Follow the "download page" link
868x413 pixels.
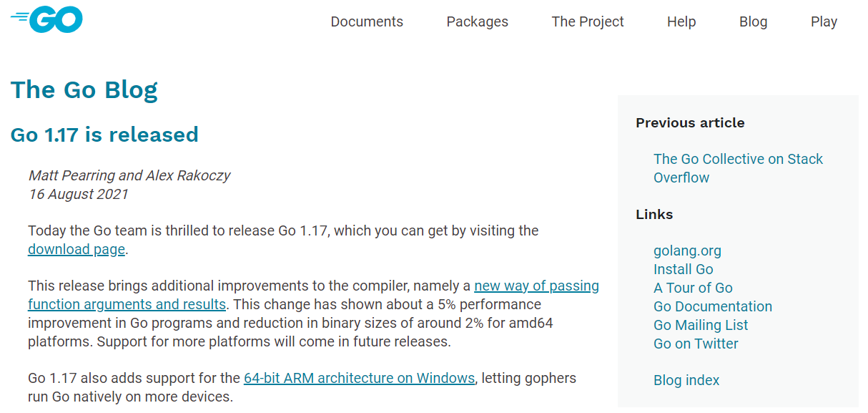click(x=77, y=250)
